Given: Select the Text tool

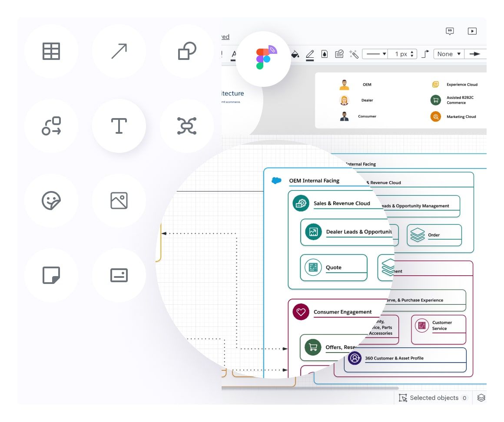Looking at the screenshot, I should point(119,126).
